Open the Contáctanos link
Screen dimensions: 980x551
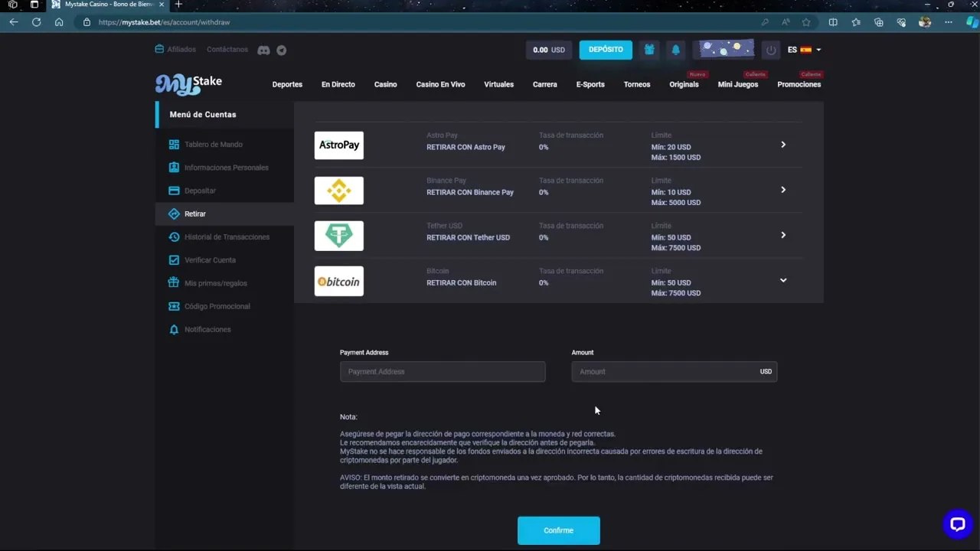(227, 50)
